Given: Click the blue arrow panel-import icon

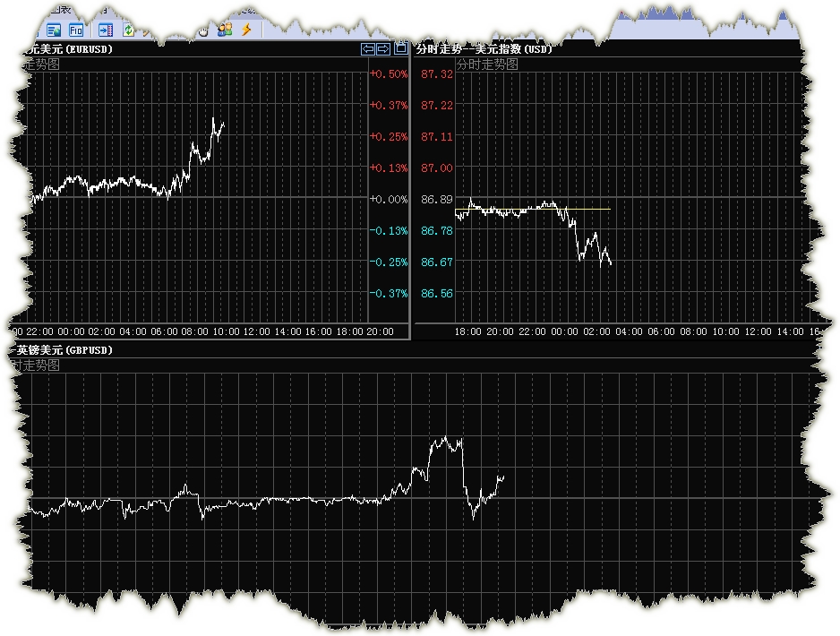Looking at the screenshot, I should tap(106, 30).
